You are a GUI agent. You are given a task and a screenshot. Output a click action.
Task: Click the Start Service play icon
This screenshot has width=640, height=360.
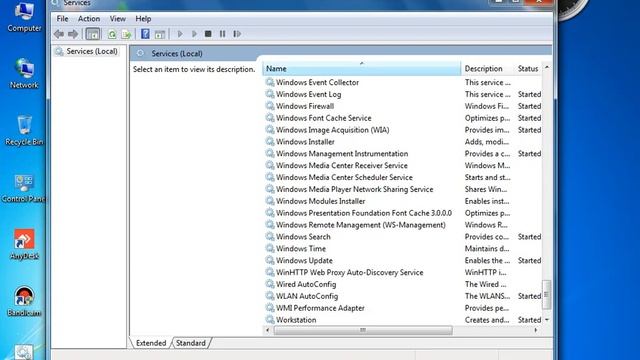pyautogui.click(x=180, y=34)
